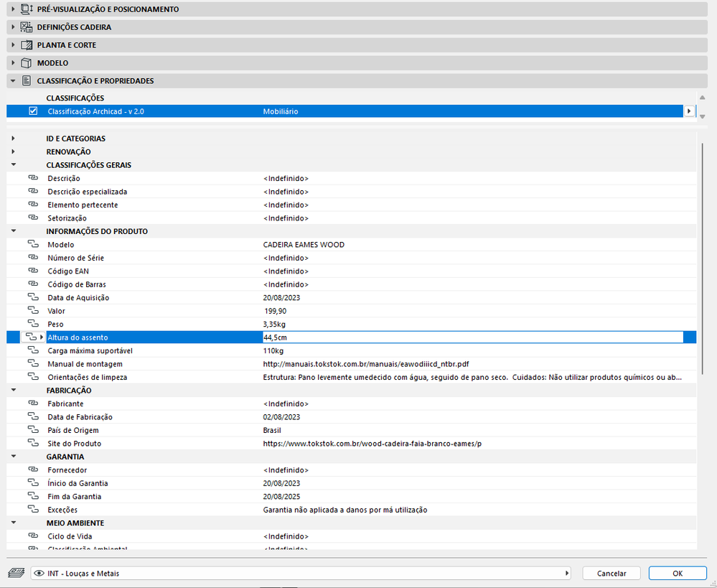Click the chain icon next to País de Origem
The image size is (717, 588).
pyautogui.click(x=33, y=430)
